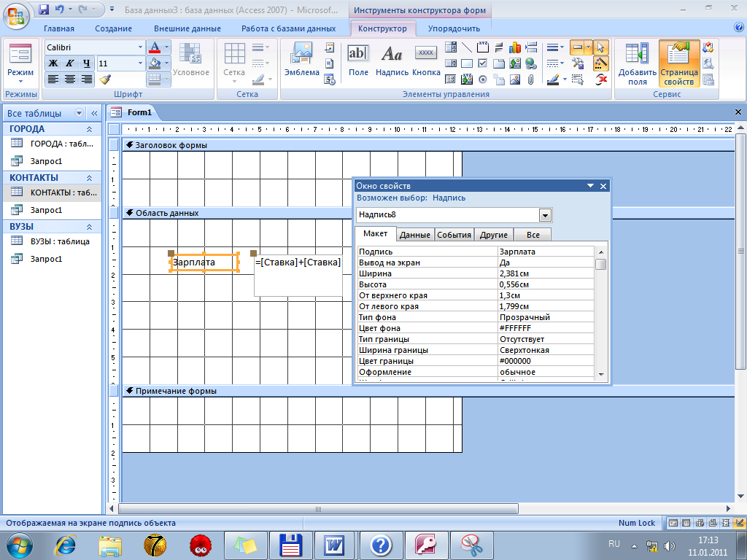Image resolution: width=747 pixels, height=560 pixels.
Task: Insert the page numbers control
Action: 330,63
